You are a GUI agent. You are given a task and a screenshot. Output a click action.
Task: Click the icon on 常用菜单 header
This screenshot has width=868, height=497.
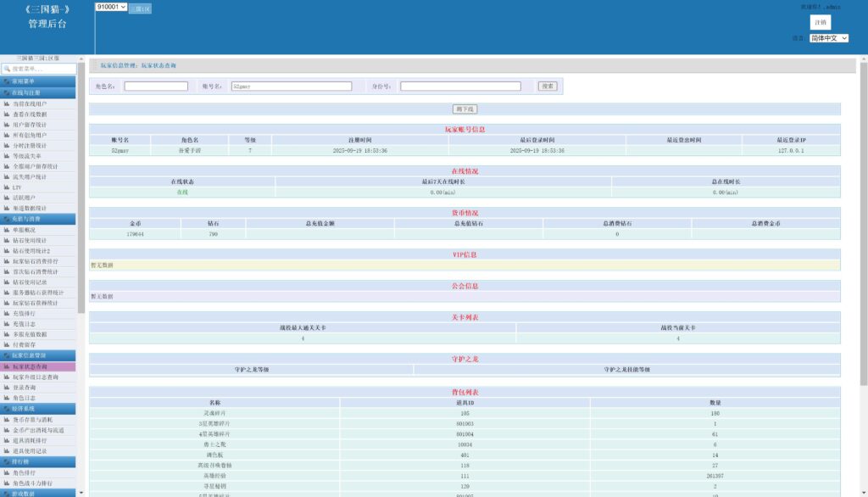click(8, 81)
